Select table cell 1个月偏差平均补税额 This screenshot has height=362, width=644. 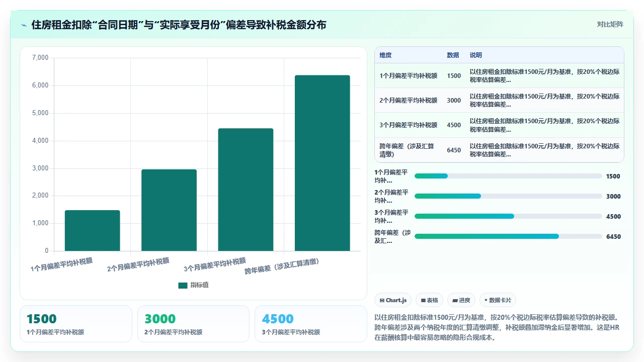tap(408, 76)
